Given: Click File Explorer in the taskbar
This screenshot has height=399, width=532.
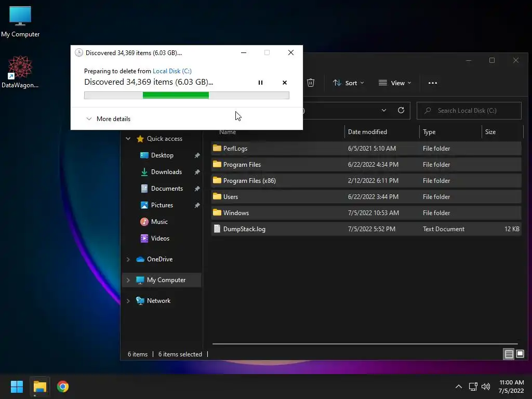Looking at the screenshot, I should coord(39,387).
